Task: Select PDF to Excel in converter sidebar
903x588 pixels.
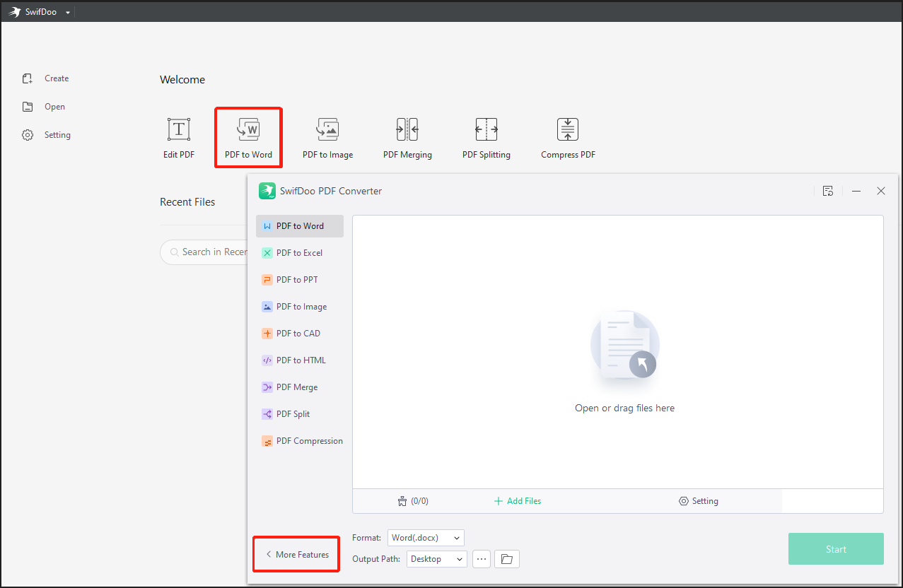Action: click(300, 253)
